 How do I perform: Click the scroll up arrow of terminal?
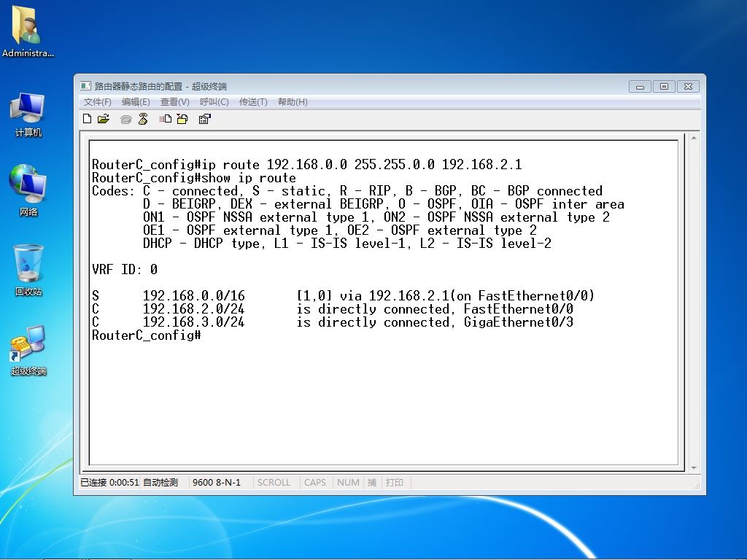click(694, 138)
